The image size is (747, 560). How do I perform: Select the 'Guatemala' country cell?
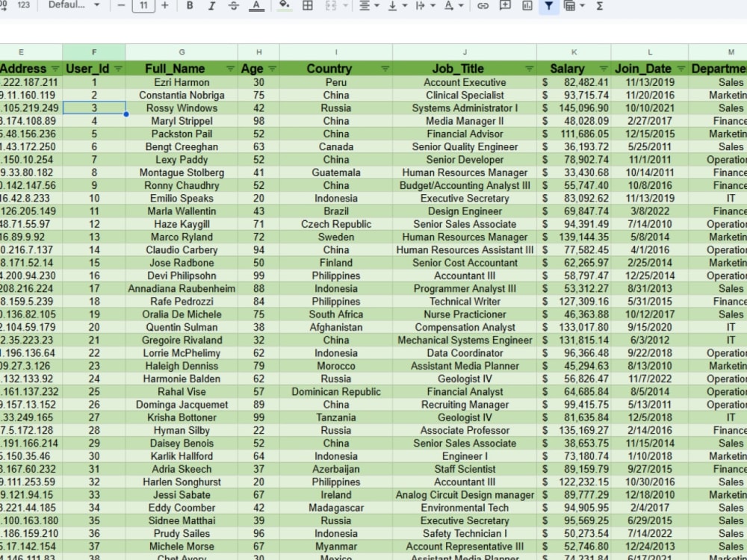point(336,172)
